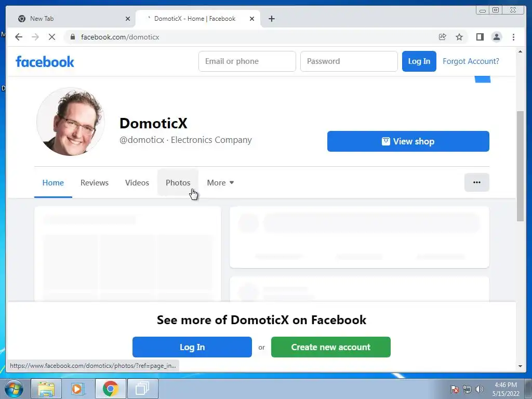Image resolution: width=532 pixels, height=399 pixels.
Task: Close the New Tab tab
Action: coord(128,19)
